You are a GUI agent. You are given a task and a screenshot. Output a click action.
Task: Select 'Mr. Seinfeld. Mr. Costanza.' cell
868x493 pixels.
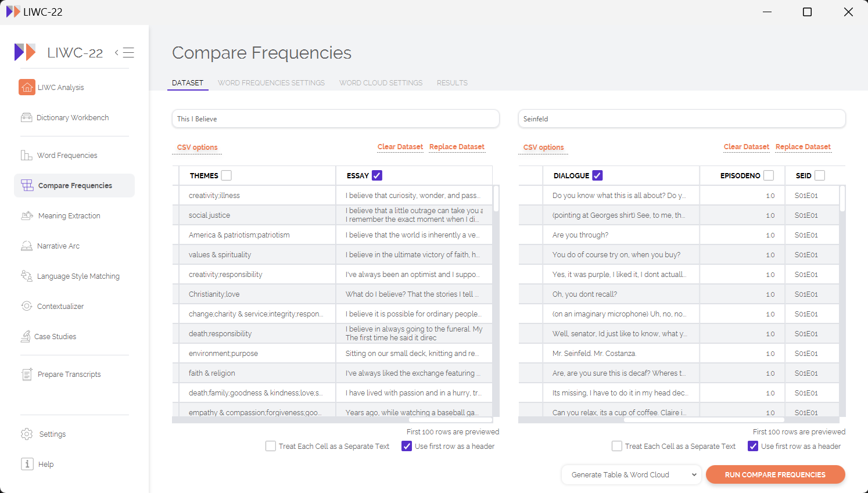(x=621, y=353)
